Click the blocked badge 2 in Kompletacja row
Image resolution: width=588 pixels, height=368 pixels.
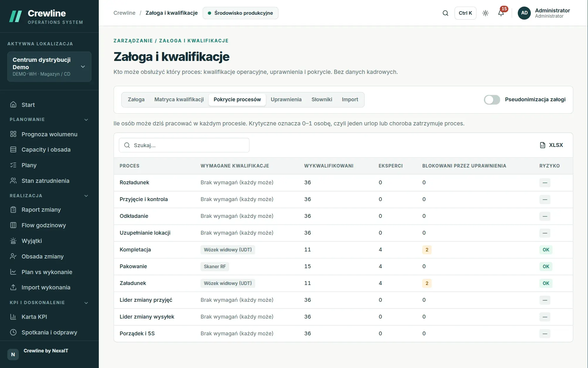(x=427, y=250)
